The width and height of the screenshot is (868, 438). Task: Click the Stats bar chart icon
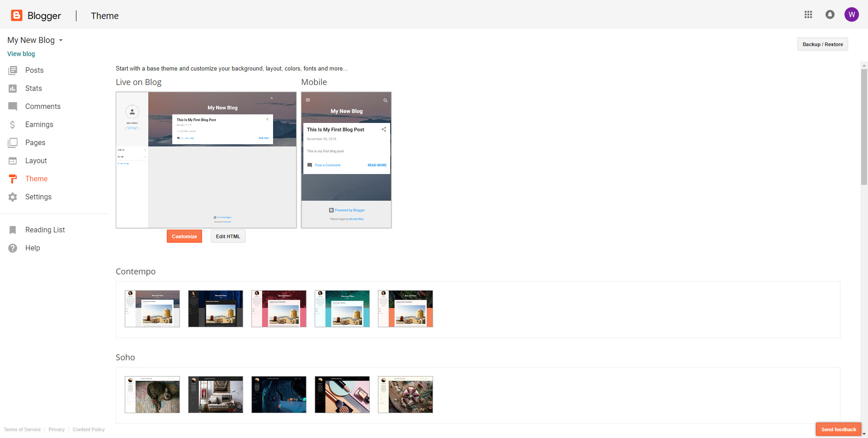click(13, 89)
